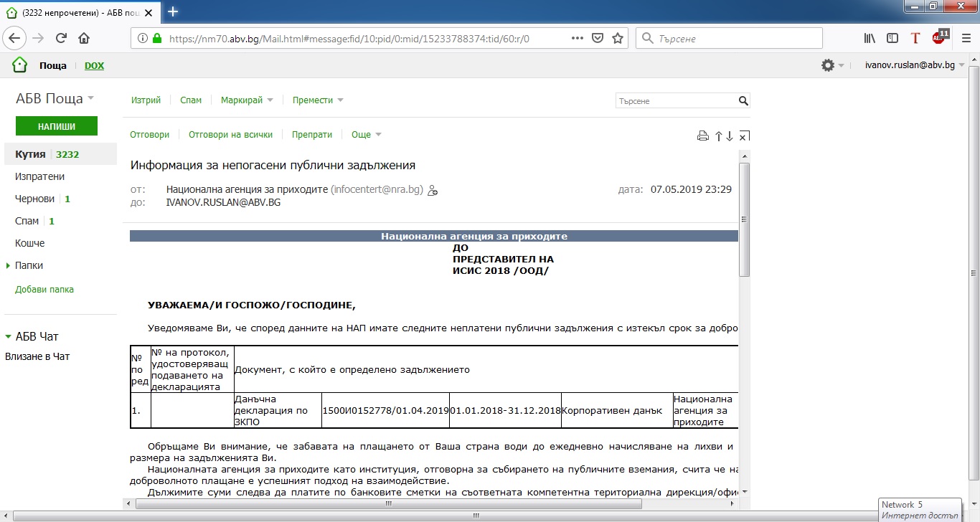Open account menu ivanov.ruslan@abv.bg

click(x=915, y=65)
